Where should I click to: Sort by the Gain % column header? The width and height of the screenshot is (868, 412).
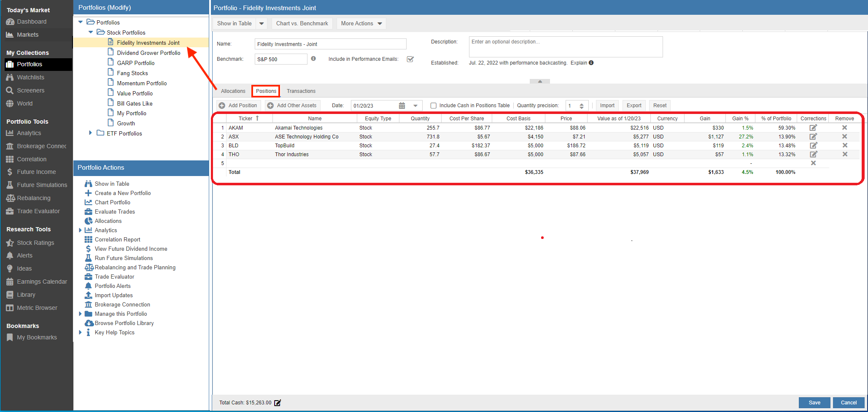(x=740, y=119)
